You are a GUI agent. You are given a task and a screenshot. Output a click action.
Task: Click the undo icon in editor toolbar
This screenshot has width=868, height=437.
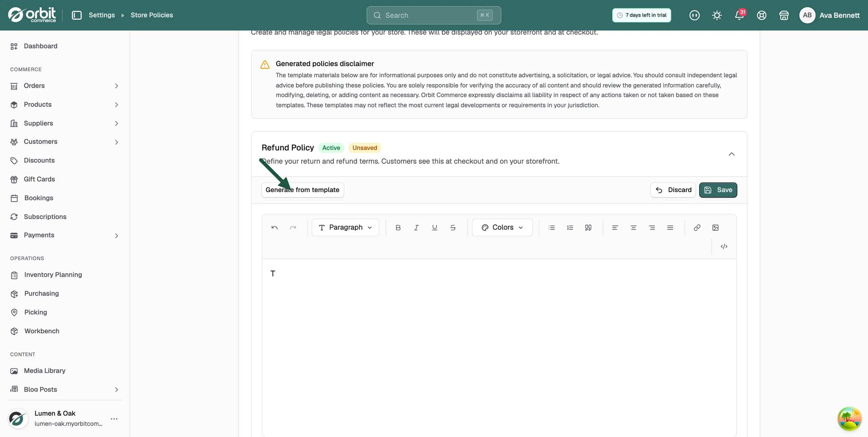[274, 228]
